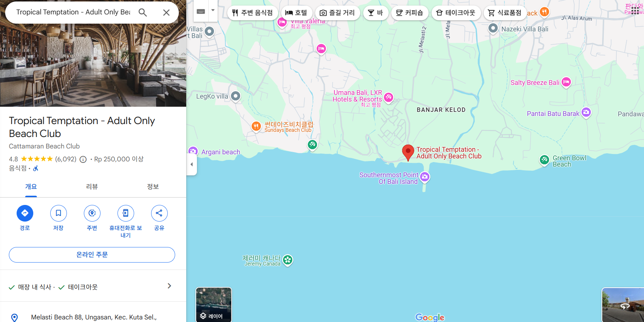Click the Melasti Beach 88 address text
The image size is (644, 322).
(x=94, y=317)
